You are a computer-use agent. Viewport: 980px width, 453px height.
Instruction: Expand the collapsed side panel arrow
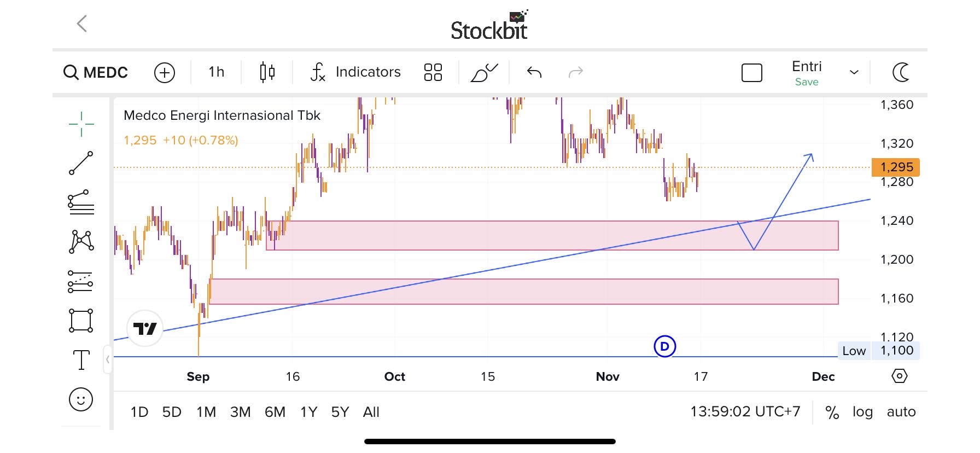click(108, 359)
